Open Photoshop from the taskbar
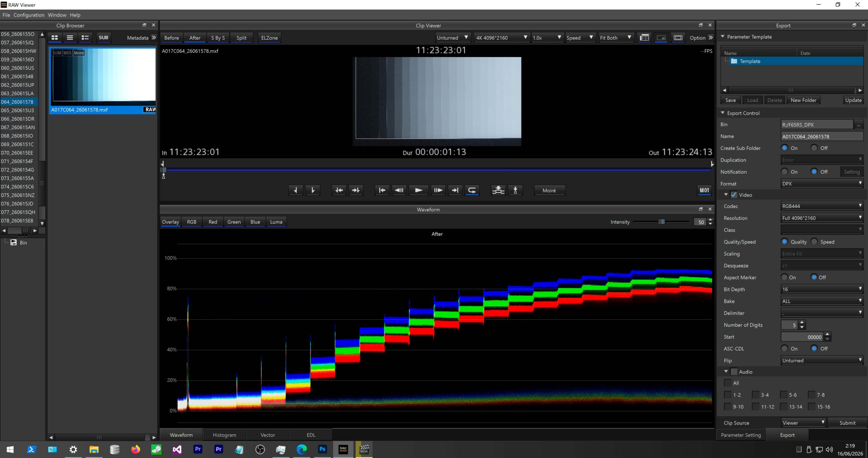This screenshot has height=458, width=868. tap(322, 449)
